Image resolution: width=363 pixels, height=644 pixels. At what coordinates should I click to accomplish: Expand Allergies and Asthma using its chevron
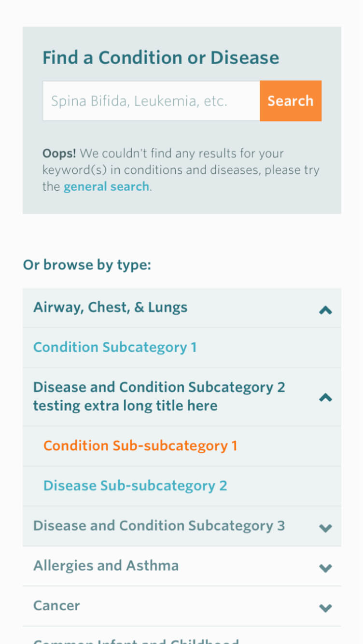[326, 568]
